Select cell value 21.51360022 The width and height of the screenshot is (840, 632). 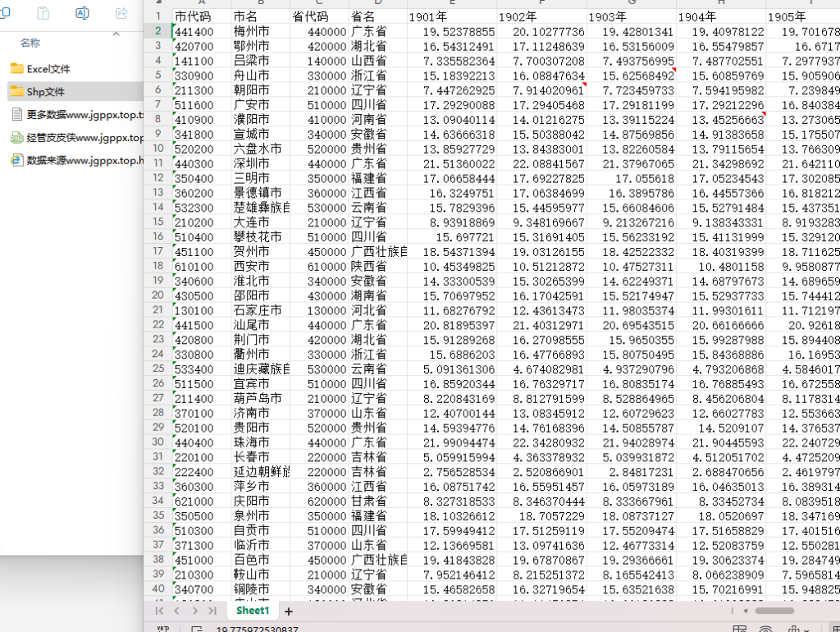pos(452,163)
